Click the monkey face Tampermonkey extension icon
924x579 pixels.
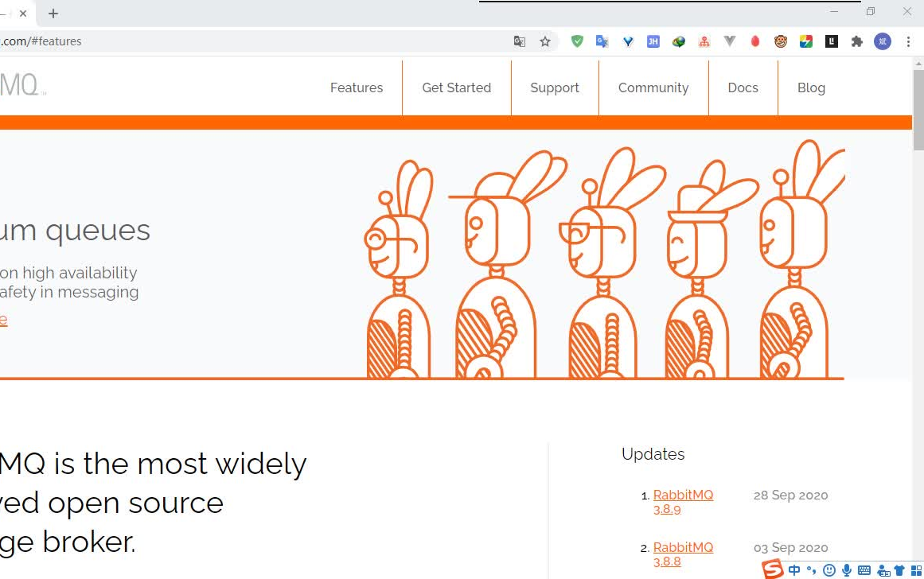coord(781,41)
